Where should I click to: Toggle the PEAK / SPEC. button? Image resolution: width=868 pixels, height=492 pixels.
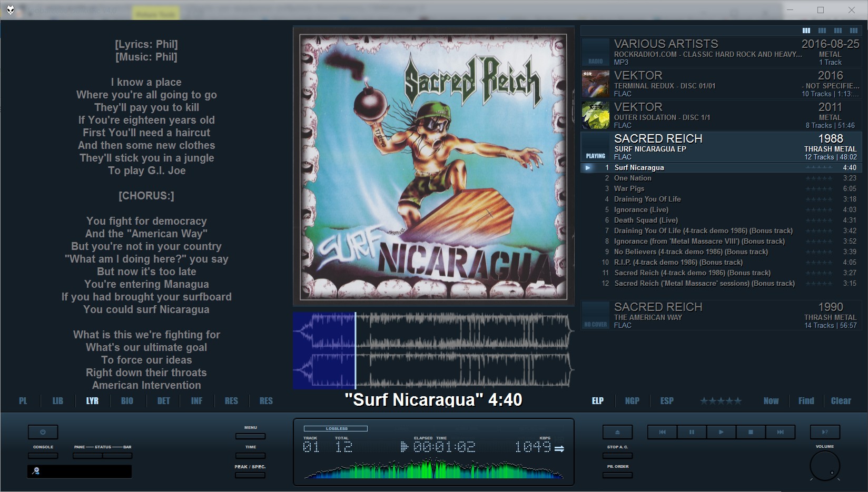250,475
